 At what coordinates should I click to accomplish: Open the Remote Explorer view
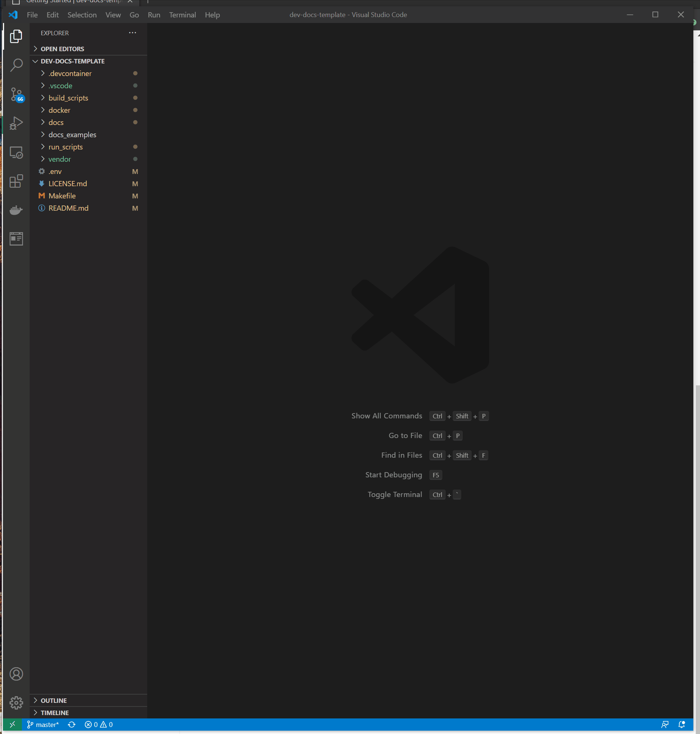16,152
